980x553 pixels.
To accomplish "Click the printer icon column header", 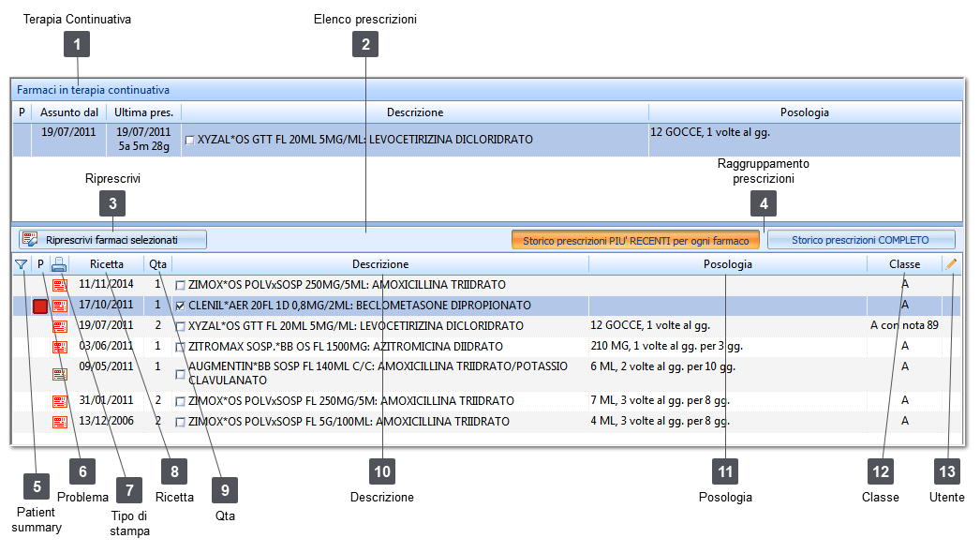I will tap(59, 264).
